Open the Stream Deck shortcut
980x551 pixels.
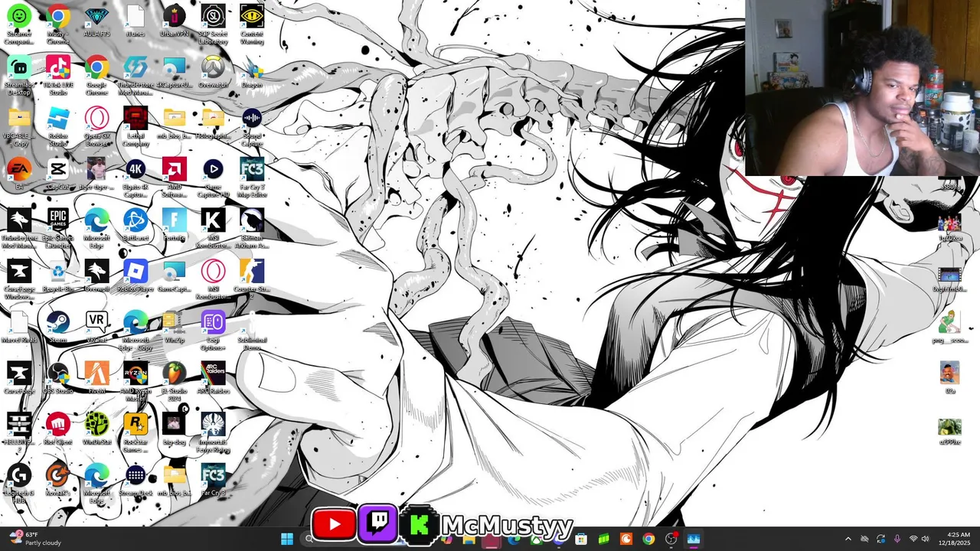136,481
